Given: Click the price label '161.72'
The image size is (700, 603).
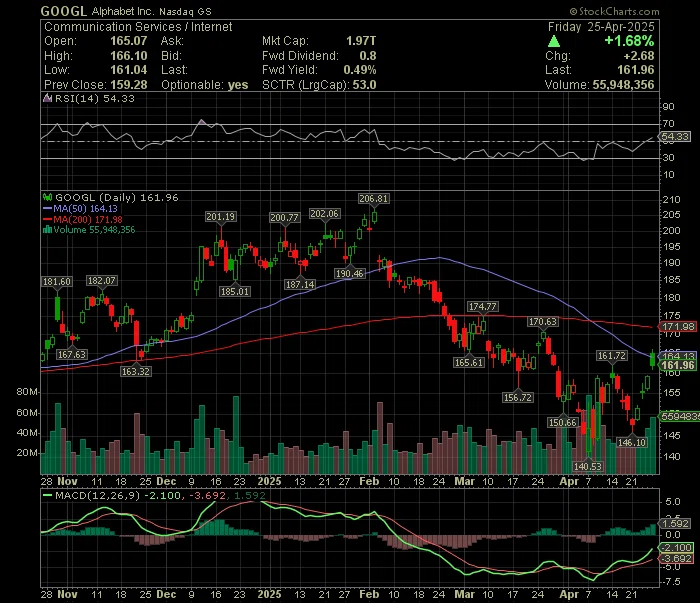Looking at the screenshot, I should click(x=612, y=356).
